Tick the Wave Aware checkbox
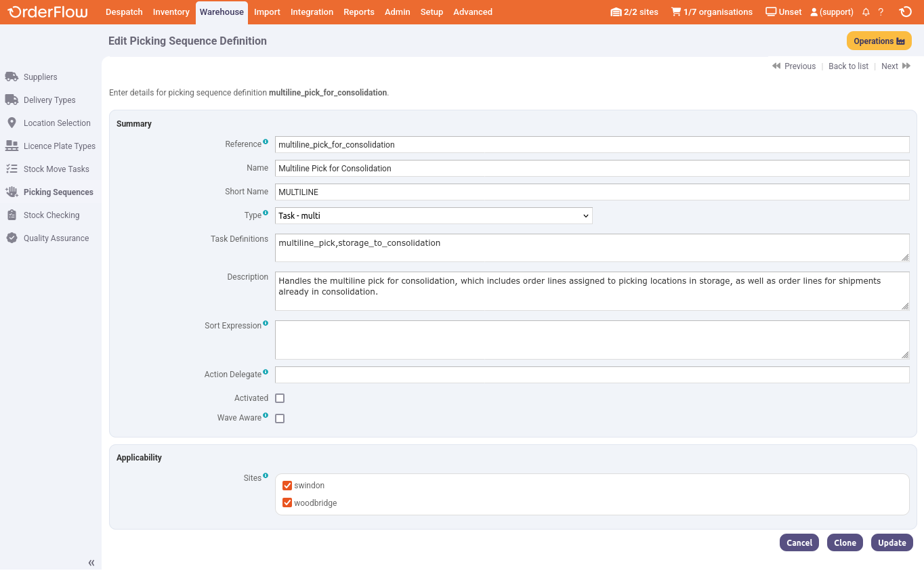The image size is (924, 577). (280, 419)
